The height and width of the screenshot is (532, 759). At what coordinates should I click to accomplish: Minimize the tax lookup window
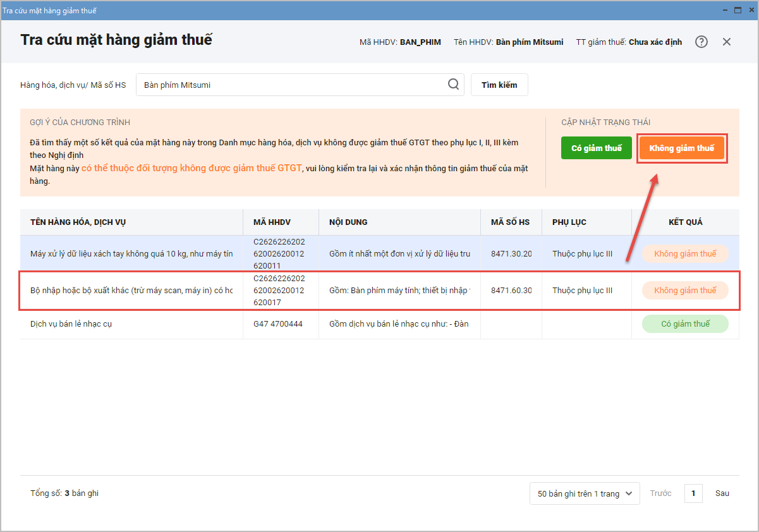coord(726,11)
